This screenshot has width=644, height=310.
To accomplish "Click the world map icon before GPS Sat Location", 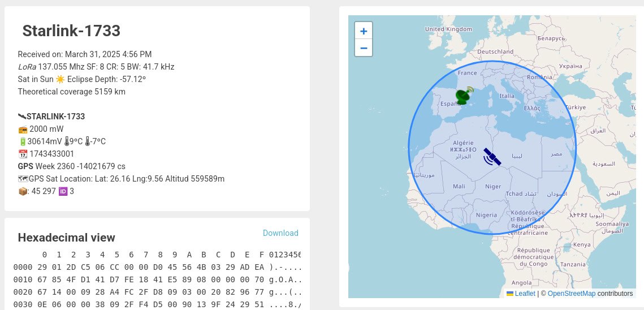I will (x=23, y=179).
